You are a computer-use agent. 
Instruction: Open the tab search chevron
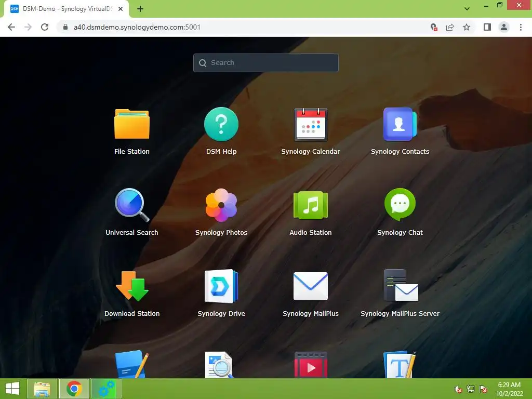point(467,9)
